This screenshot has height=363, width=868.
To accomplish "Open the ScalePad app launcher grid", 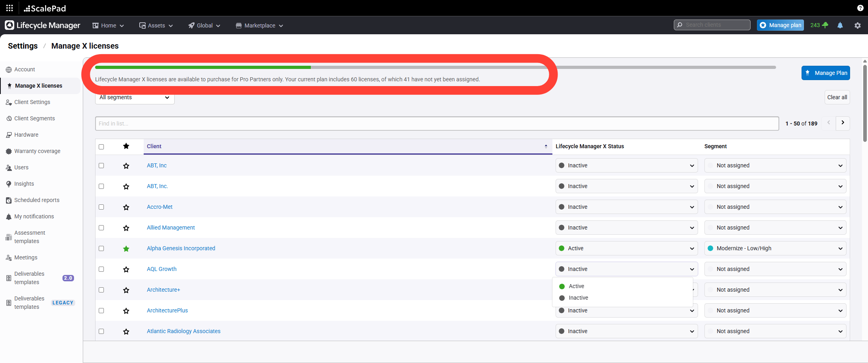I will [10, 8].
